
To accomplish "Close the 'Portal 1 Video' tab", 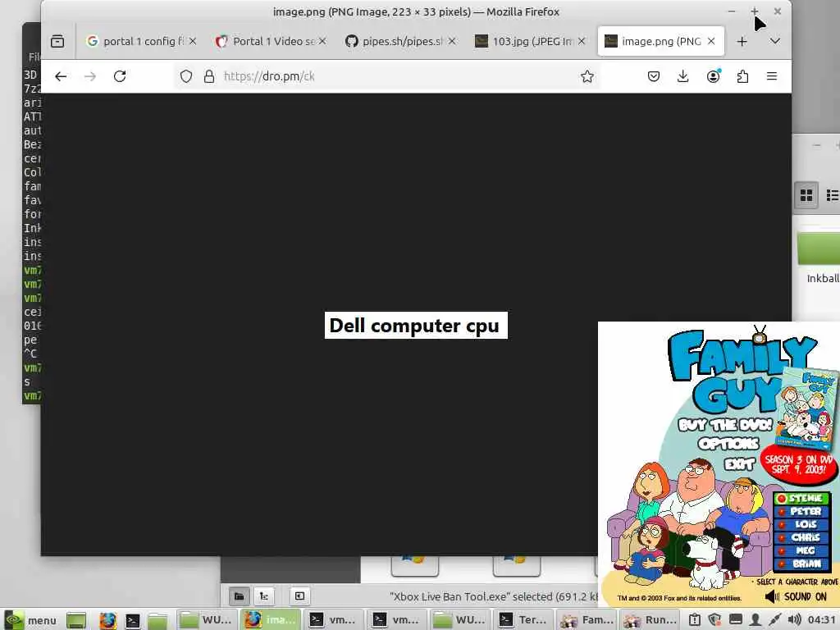I will click(322, 41).
